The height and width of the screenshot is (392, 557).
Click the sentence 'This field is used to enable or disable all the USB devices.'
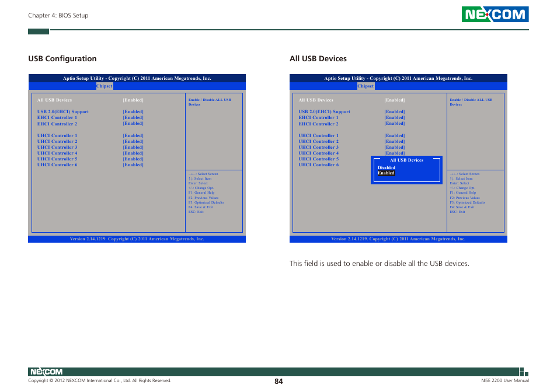pyautogui.click(x=380, y=264)
